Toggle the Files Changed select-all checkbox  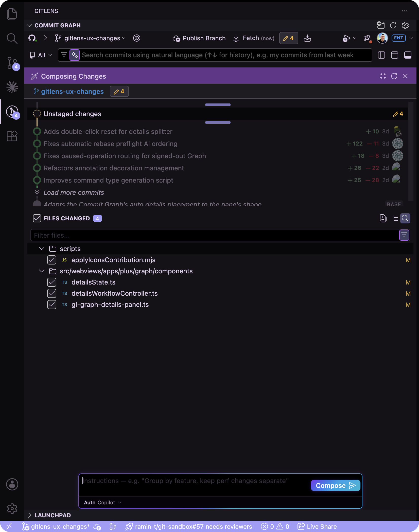(x=37, y=218)
